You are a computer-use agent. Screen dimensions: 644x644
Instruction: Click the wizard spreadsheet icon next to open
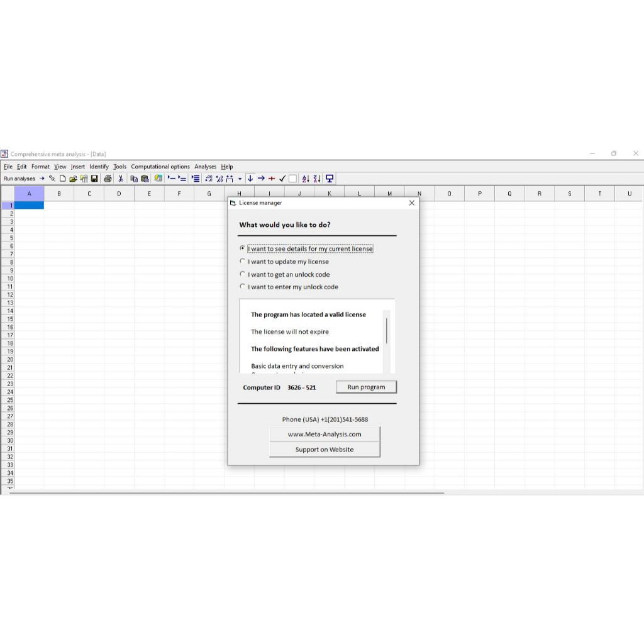click(x=84, y=179)
